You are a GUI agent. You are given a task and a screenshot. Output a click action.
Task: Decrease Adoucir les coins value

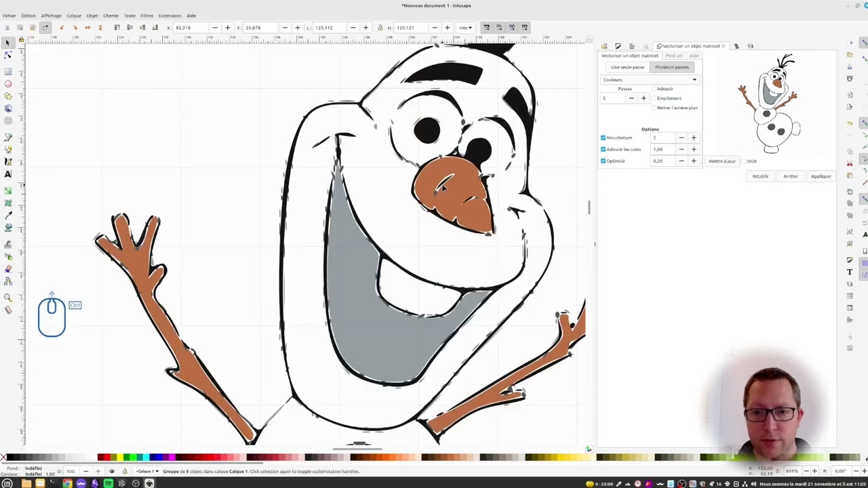(x=682, y=149)
